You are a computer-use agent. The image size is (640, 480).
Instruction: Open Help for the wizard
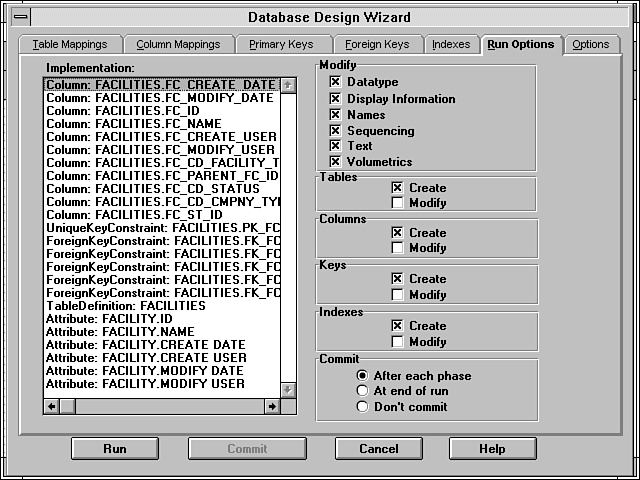click(492, 449)
